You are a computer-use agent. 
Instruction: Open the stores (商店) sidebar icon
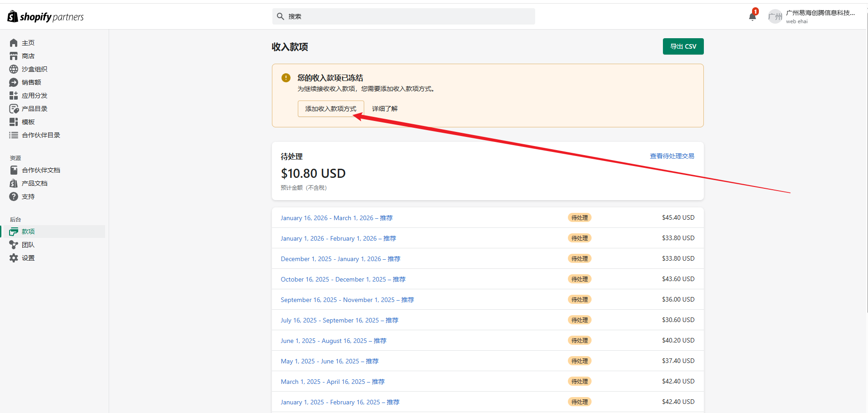[x=14, y=56]
